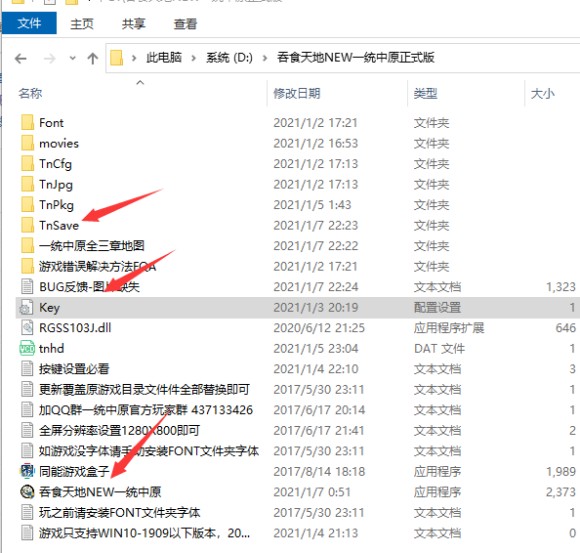Select the 全屏分辨率设置 text file icon
The image size is (580, 553).
27,431
